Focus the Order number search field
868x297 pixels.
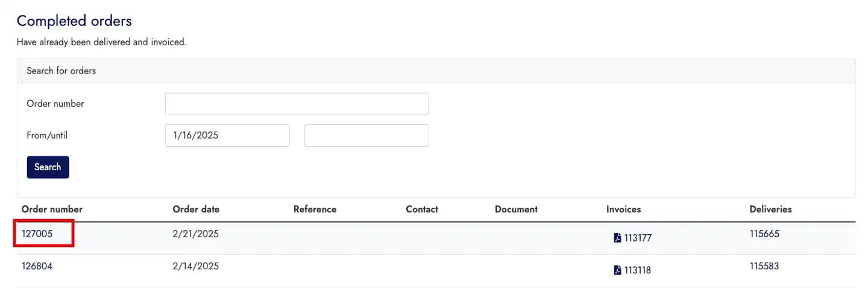coord(297,104)
